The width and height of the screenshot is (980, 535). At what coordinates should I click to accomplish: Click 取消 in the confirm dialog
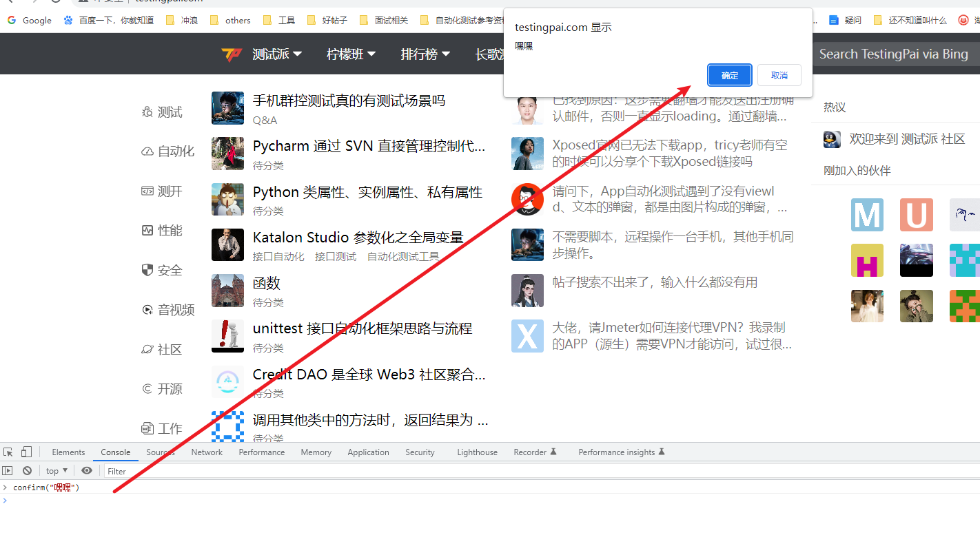[779, 75]
